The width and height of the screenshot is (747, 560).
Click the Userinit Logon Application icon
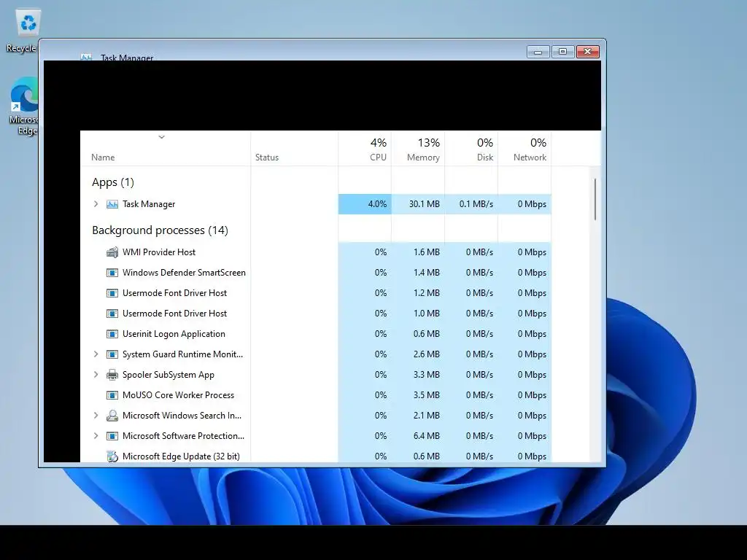(x=112, y=334)
